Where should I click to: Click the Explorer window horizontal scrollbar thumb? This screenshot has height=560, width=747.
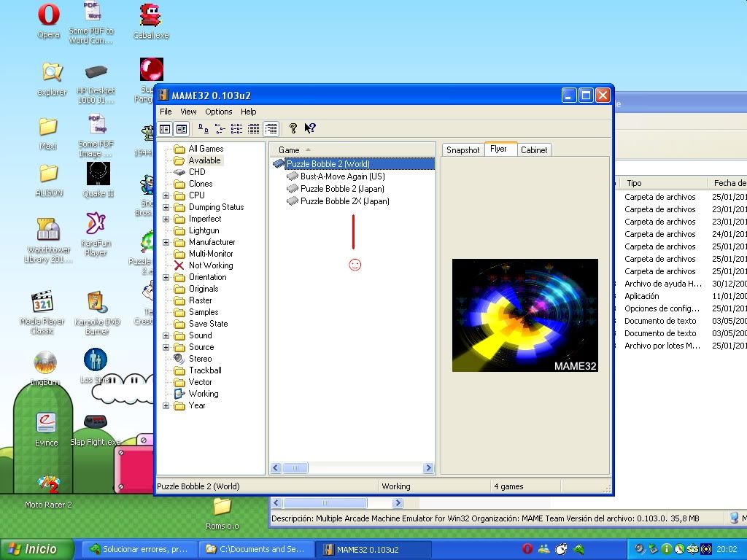[x=325, y=503]
